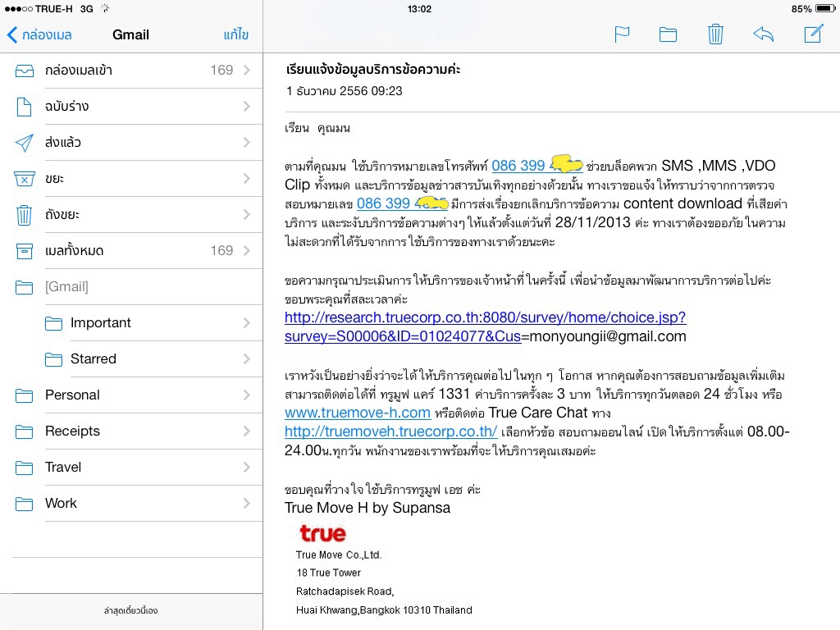The width and height of the screenshot is (840, 630).
Task: Delete message with the trash icon
Action: (x=715, y=34)
